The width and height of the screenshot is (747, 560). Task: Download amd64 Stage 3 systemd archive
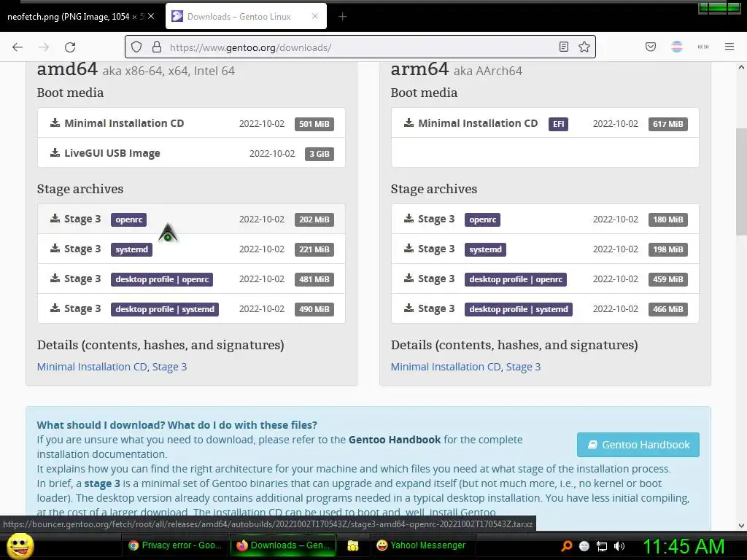(191, 249)
